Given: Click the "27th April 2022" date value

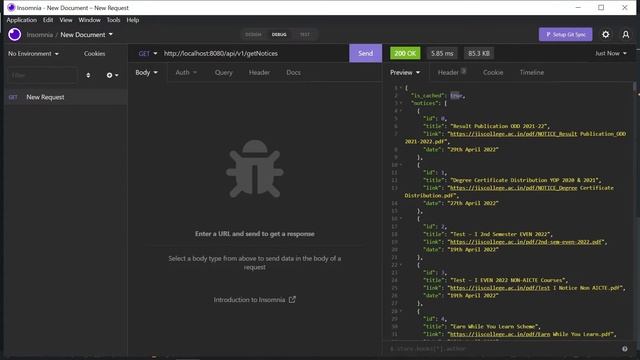Looking at the screenshot, I should (x=473, y=203).
